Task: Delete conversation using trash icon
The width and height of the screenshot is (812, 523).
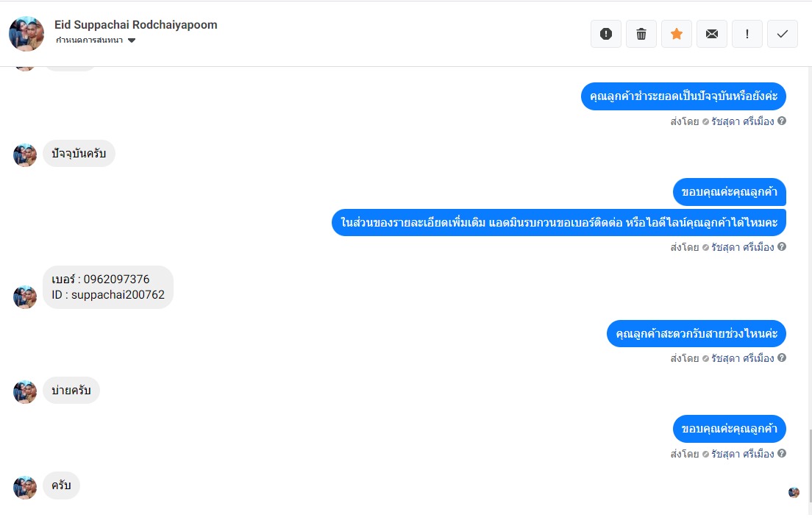Action: click(x=641, y=34)
